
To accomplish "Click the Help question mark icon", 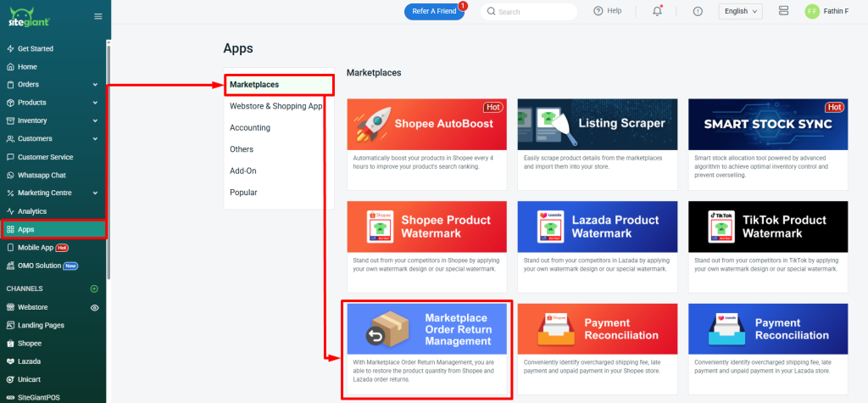I will click(598, 11).
